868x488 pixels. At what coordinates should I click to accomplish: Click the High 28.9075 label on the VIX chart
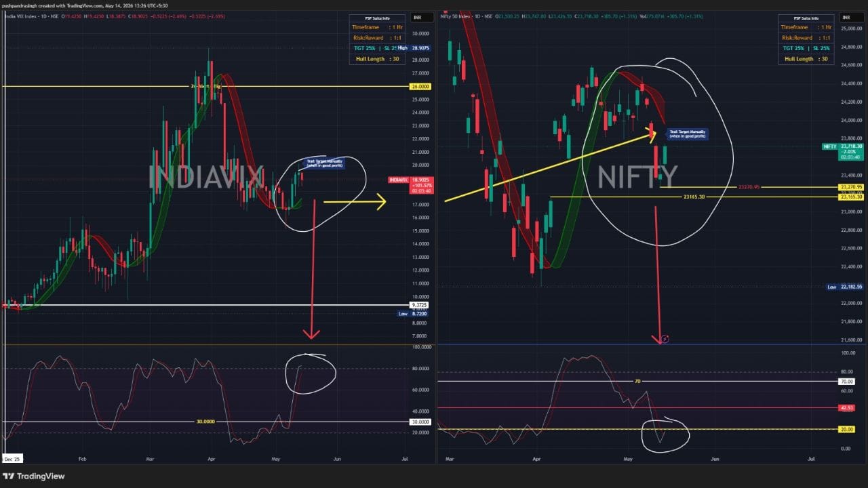click(x=413, y=47)
